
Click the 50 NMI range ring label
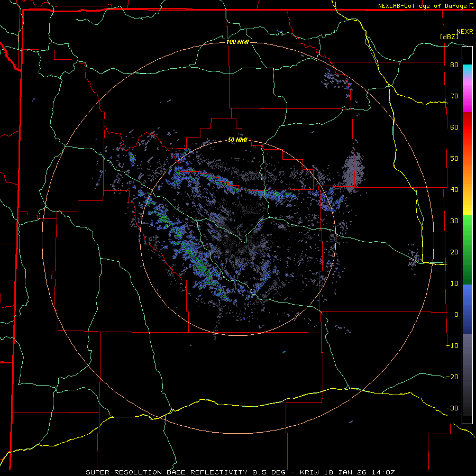pos(237,140)
